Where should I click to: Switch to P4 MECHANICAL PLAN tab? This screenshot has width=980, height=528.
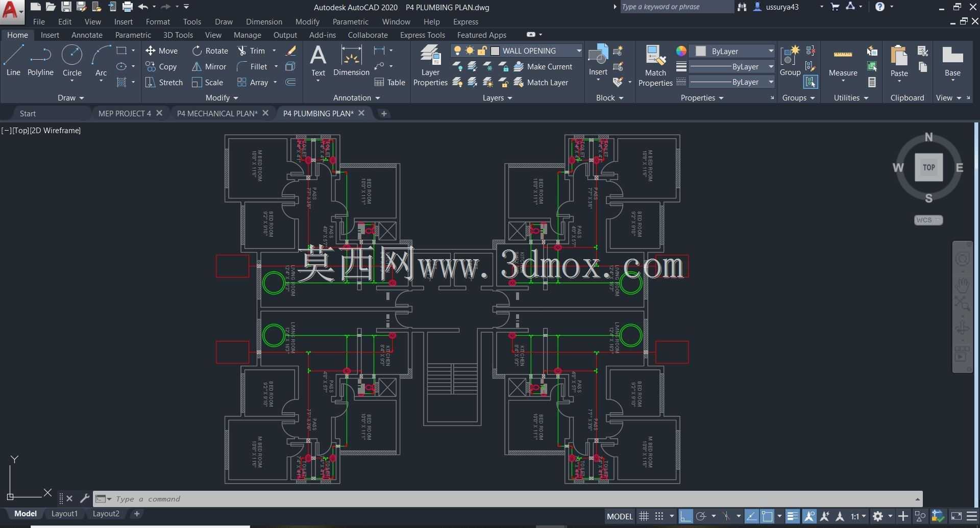[x=217, y=113]
